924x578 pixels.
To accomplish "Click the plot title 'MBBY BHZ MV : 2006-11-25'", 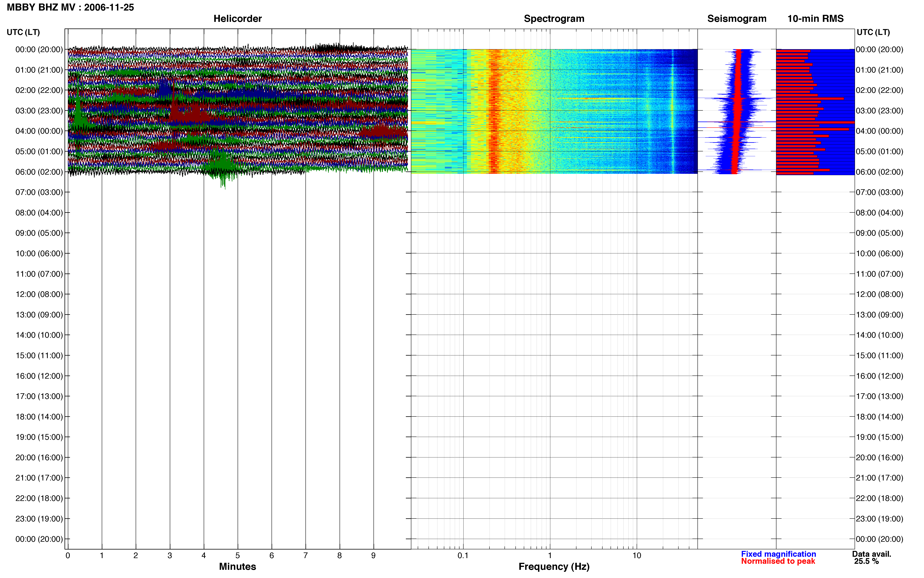I will pos(70,7).
